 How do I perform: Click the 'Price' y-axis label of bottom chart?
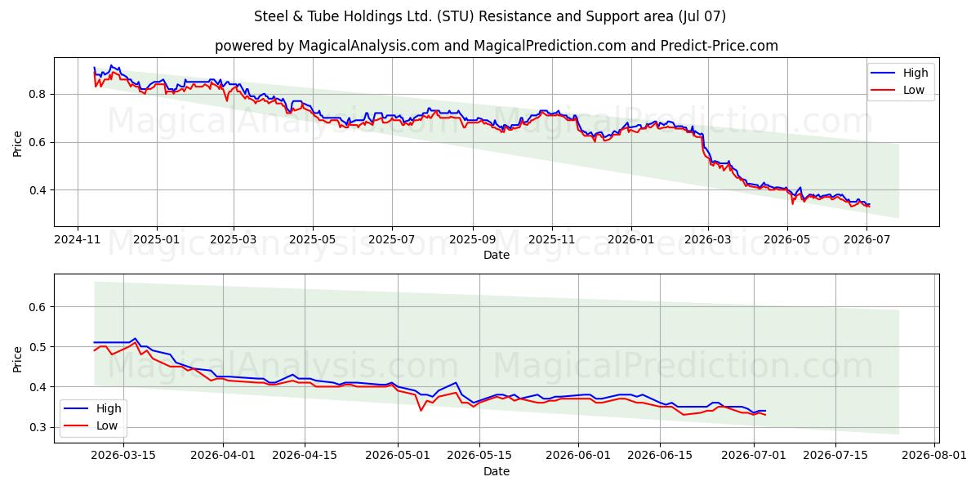coord(18,358)
